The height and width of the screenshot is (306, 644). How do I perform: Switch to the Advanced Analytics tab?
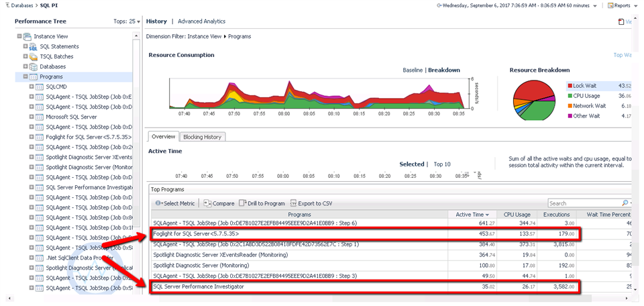coord(202,21)
